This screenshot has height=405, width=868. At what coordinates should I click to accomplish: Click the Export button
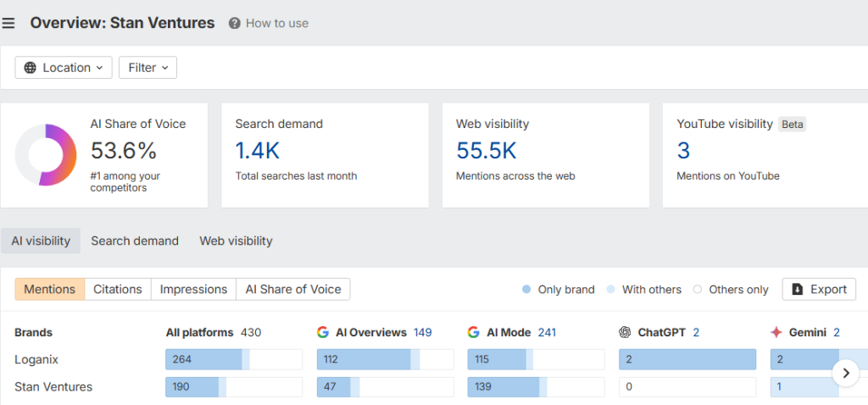[x=819, y=290]
